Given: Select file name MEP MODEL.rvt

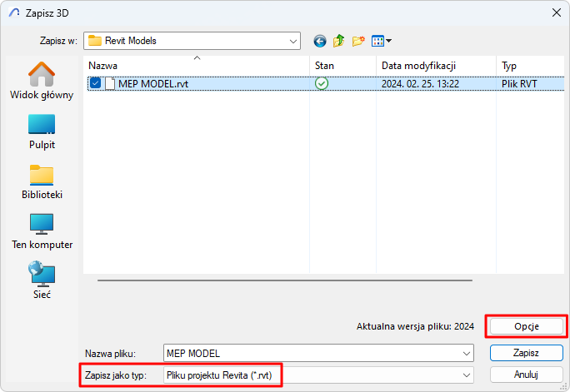Looking at the screenshot, I should click(153, 84).
